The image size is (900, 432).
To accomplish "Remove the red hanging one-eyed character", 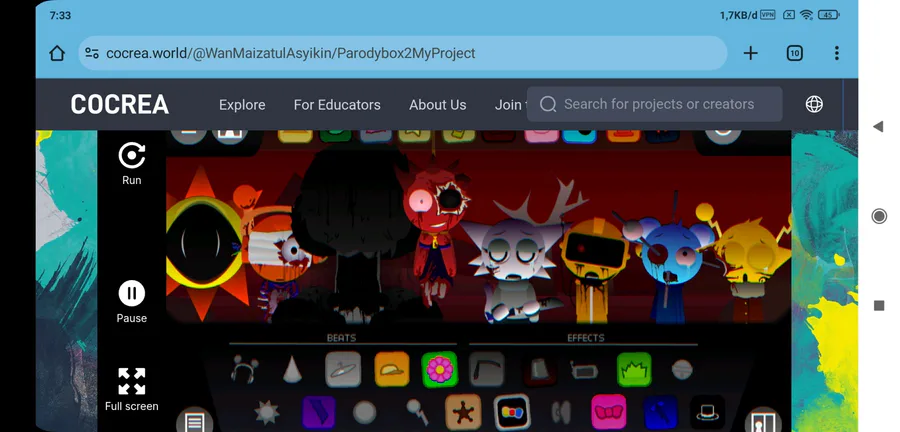I will tap(435, 229).
